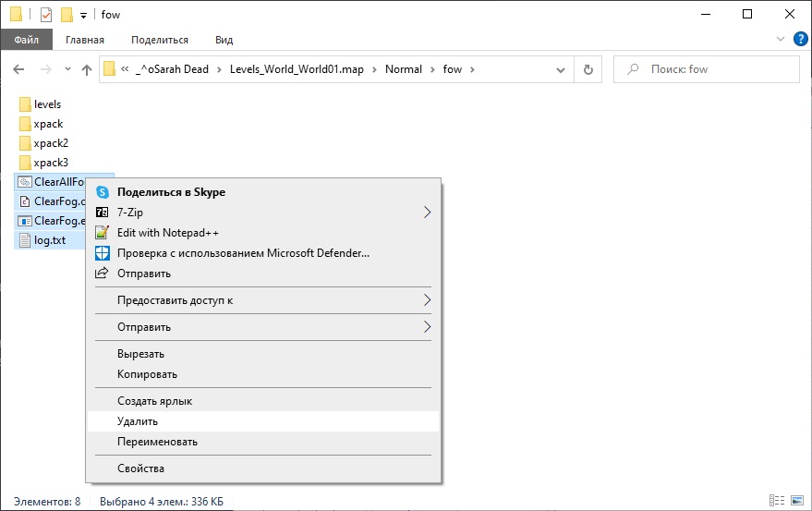Viewport: 812px width, 511px height.
Task: Refresh the current folder view
Action: click(x=588, y=69)
